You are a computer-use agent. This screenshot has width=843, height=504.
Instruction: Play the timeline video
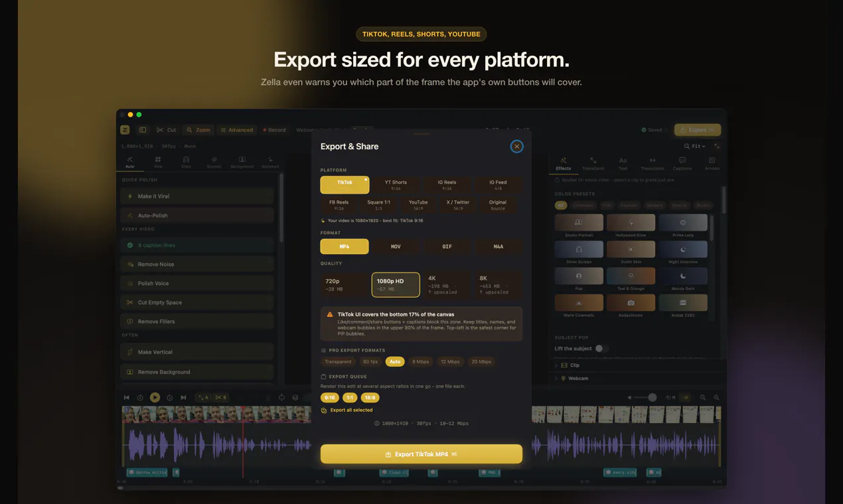[155, 397]
